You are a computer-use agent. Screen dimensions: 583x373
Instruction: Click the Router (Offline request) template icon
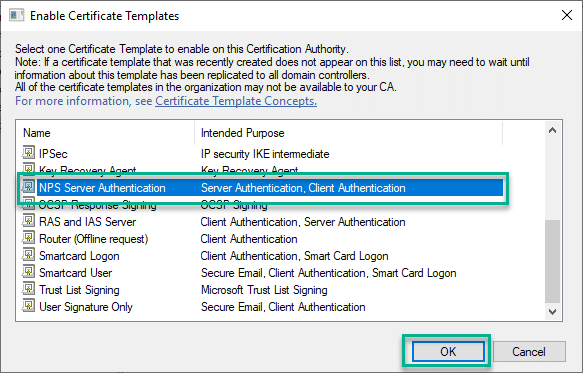(28, 238)
